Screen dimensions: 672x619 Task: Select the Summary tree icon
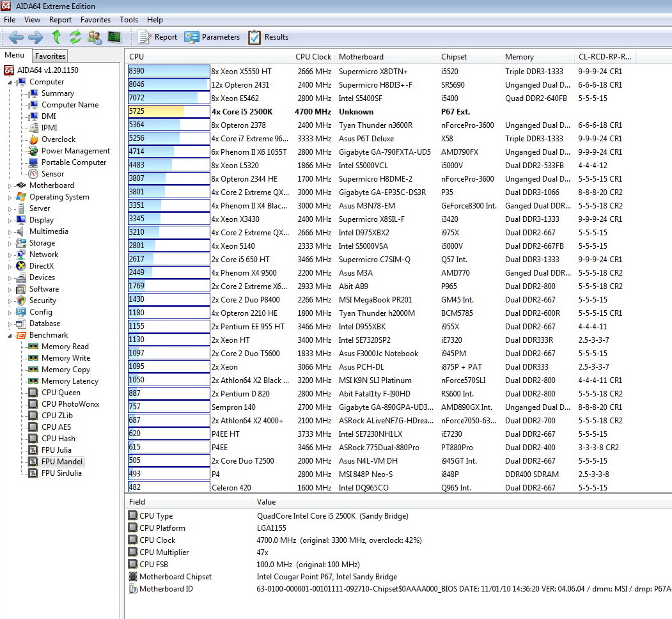33,93
